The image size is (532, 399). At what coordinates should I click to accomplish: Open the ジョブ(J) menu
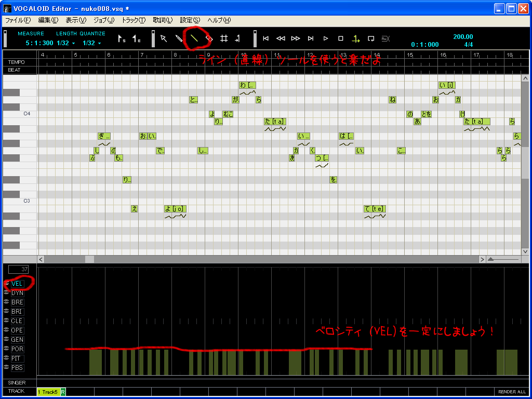[x=104, y=20]
